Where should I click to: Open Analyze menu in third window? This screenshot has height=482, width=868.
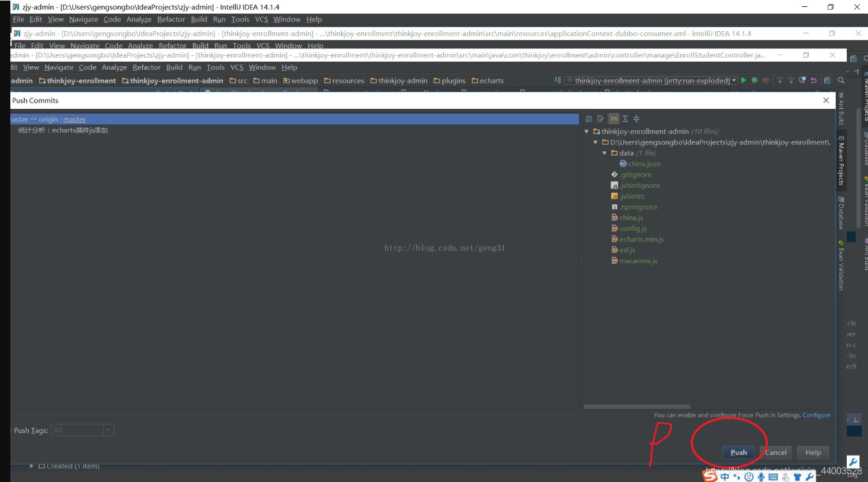[x=114, y=67]
